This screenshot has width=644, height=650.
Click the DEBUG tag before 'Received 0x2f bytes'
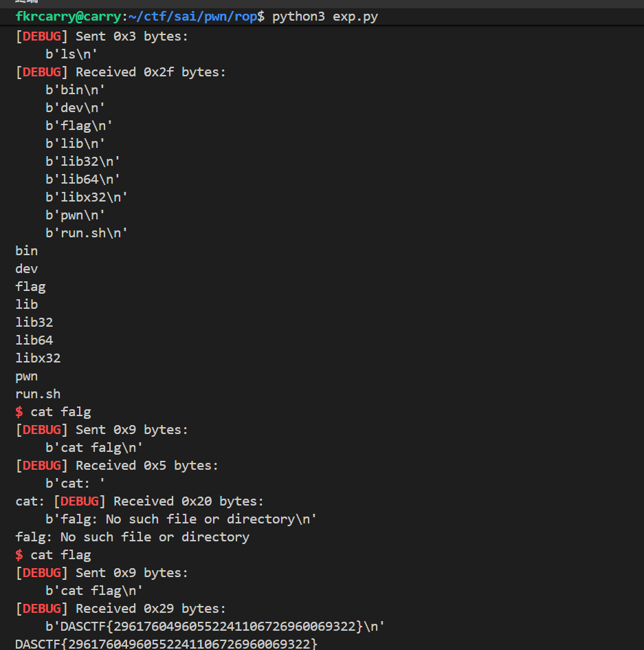point(41,72)
